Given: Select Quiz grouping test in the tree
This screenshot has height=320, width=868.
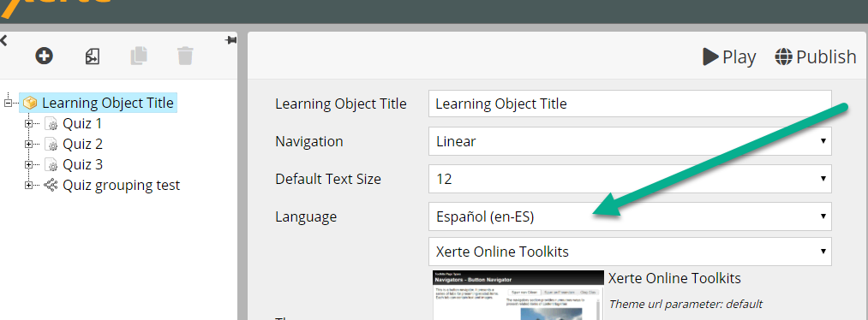Looking at the screenshot, I should coord(121,185).
